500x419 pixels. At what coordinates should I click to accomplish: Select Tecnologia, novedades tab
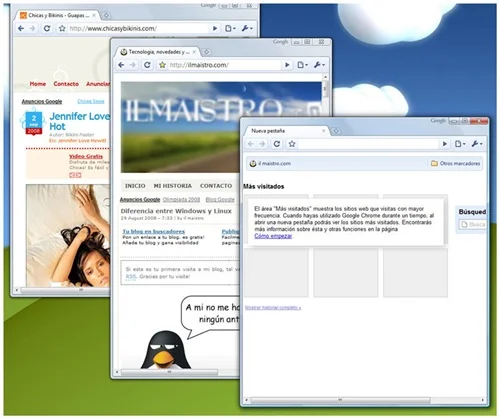click(157, 52)
